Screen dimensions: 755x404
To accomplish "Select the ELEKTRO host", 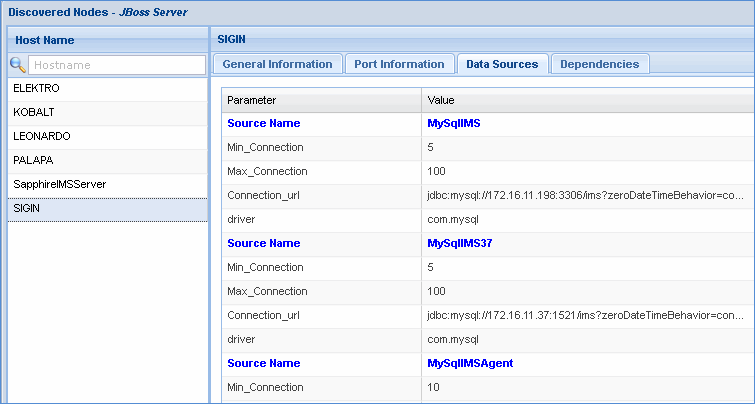I will pos(36,88).
